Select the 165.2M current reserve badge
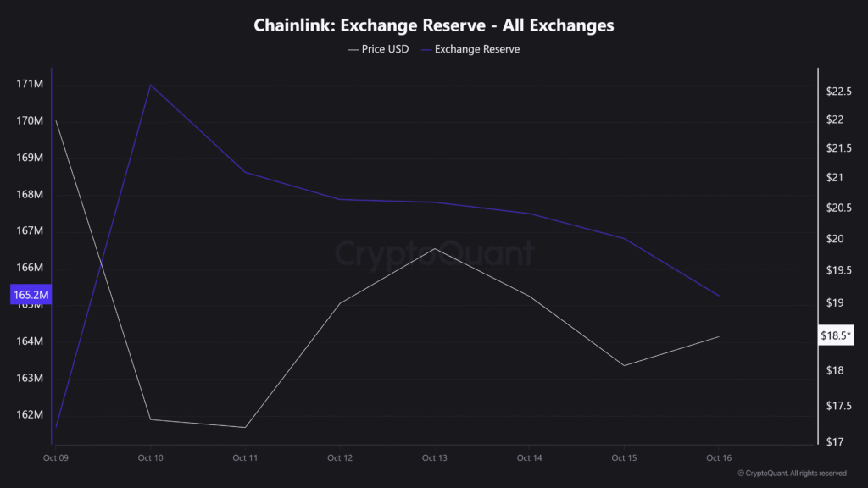The width and height of the screenshot is (868, 488). 31,295
